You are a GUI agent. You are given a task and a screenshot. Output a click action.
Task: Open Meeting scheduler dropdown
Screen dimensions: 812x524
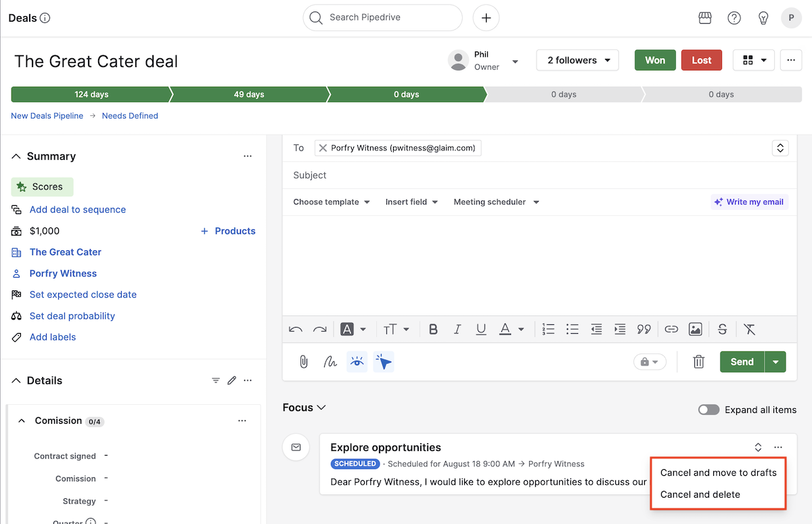(x=496, y=202)
